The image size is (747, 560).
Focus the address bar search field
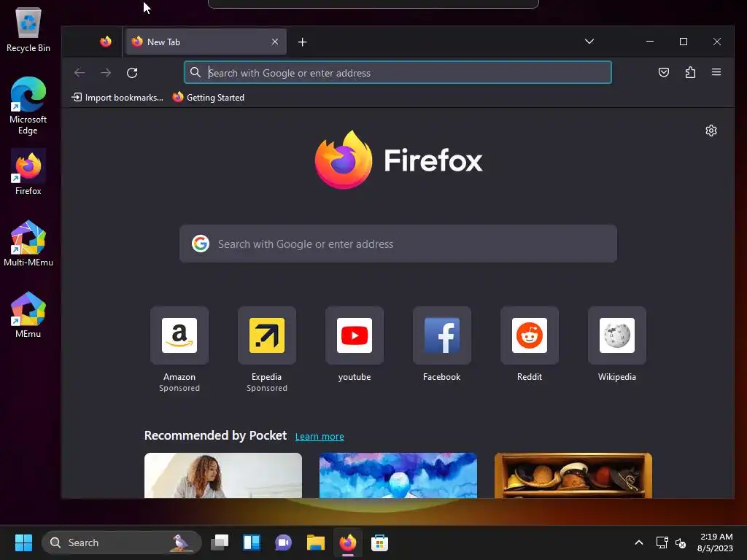click(398, 72)
